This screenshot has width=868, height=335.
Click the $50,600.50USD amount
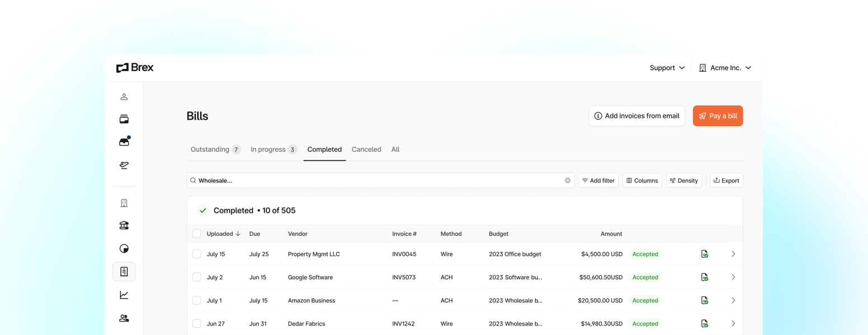[601, 277]
